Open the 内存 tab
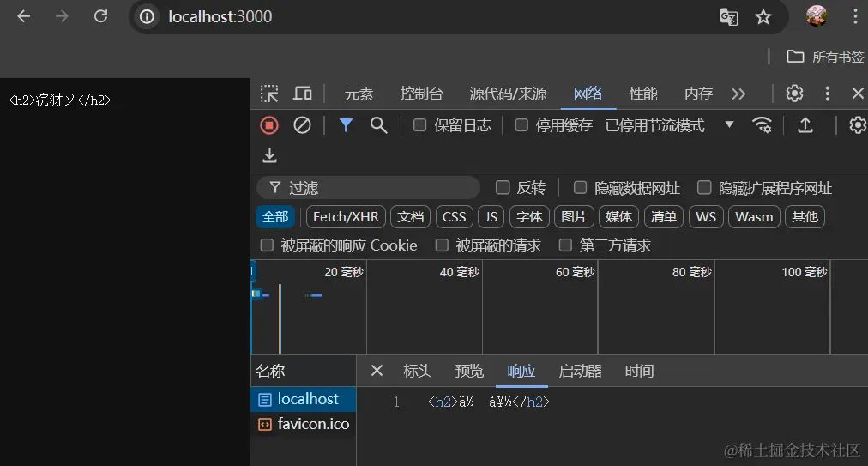Screen dimensions: 868x466 pos(698,94)
